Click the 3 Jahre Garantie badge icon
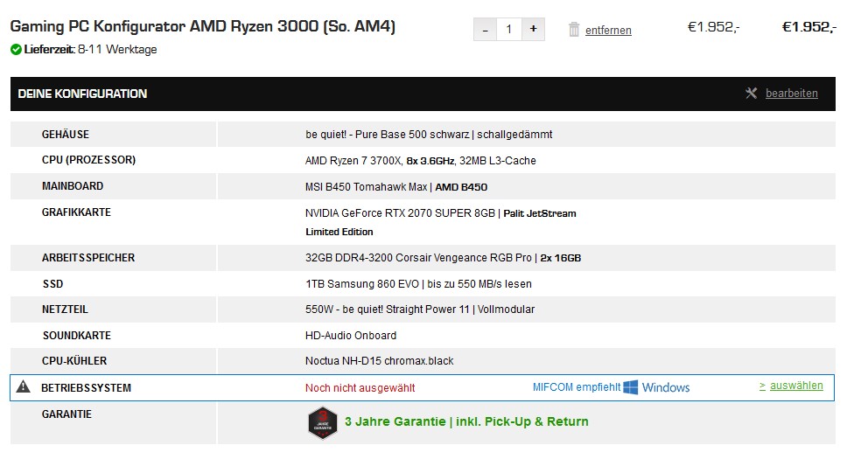Viewport: 868px width, 466px height. point(323,423)
